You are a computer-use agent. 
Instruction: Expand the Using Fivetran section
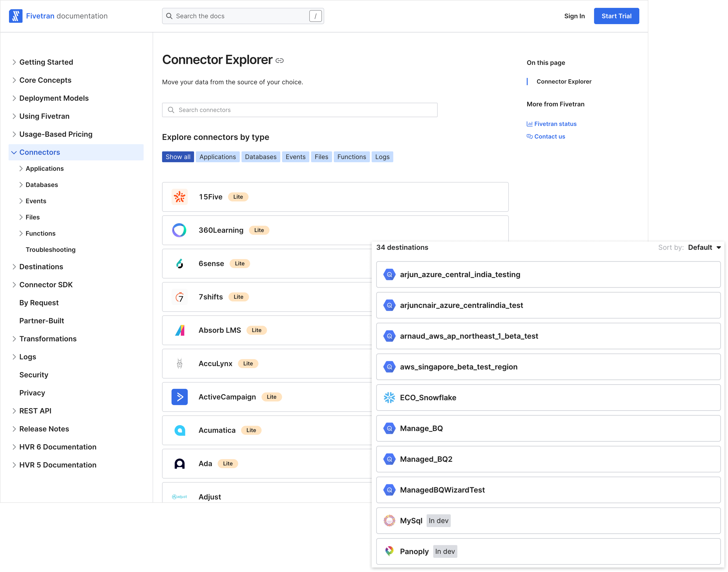[14, 116]
